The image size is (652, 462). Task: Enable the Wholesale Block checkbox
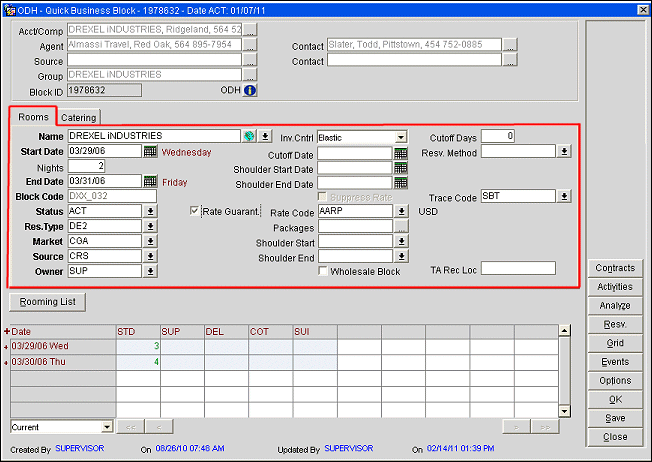pos(323,271)
